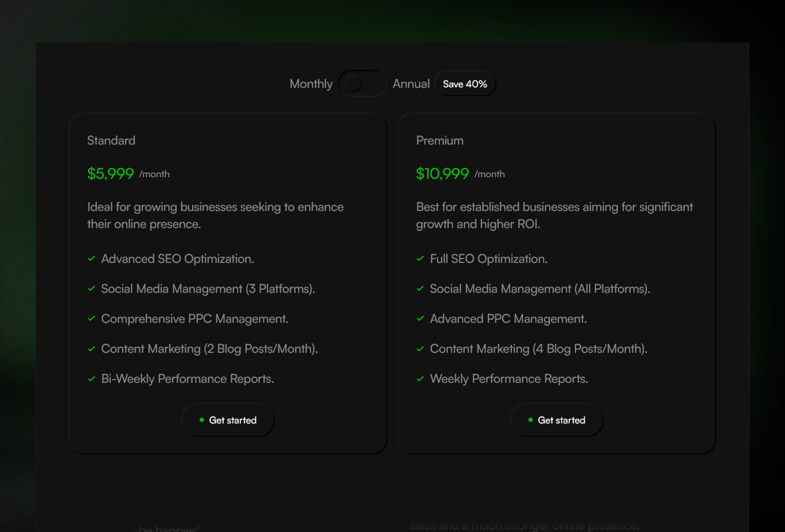
Task: Click Get started on the Standard plan
Action: 228,420
